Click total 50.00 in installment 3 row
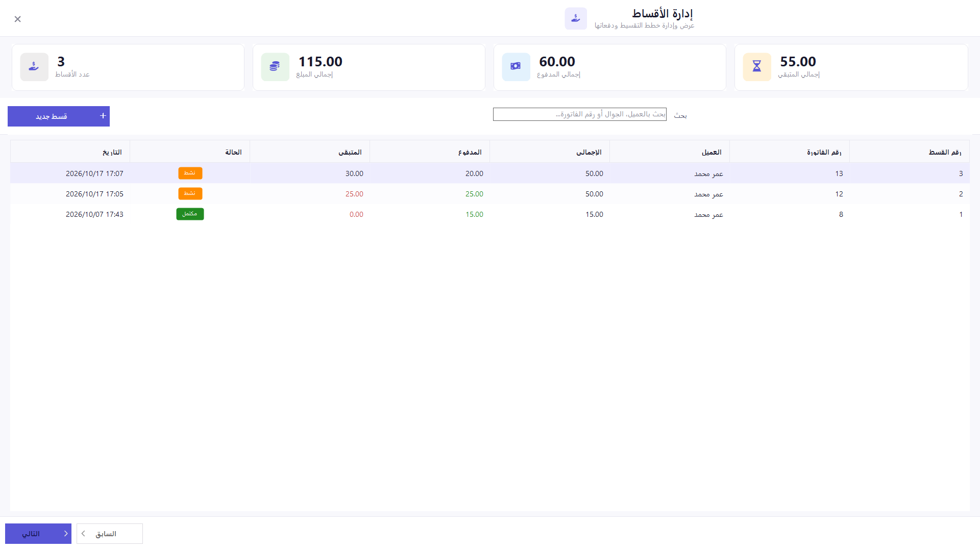Screen dimensions: 980x551 (x=594, y=173)
